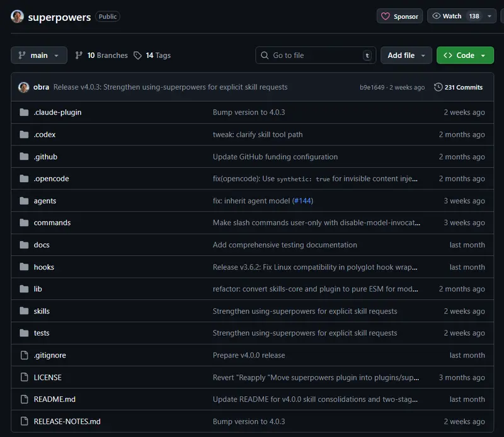The width and height of the screenshot is (504, 437).
Task: Open the main branch selector dropdown
Action: 39,55
